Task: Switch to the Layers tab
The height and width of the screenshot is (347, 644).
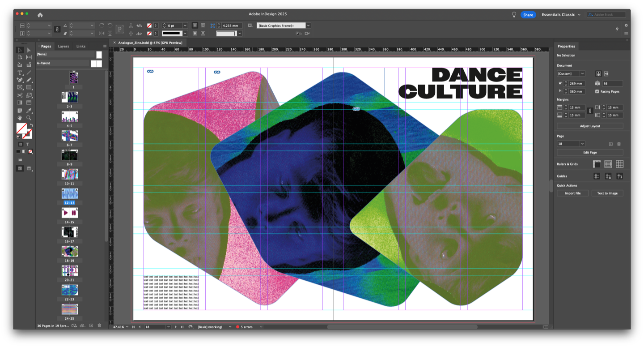Action: click(64, 46)
